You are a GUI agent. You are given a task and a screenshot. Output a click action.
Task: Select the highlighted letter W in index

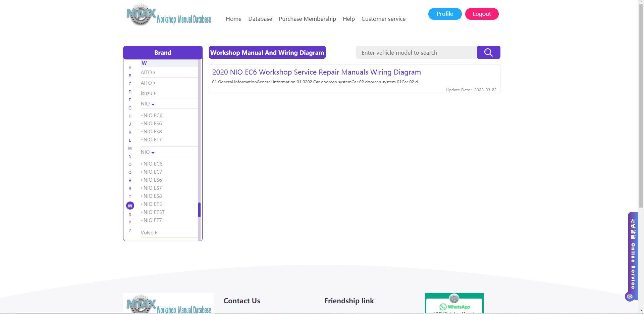130,206
